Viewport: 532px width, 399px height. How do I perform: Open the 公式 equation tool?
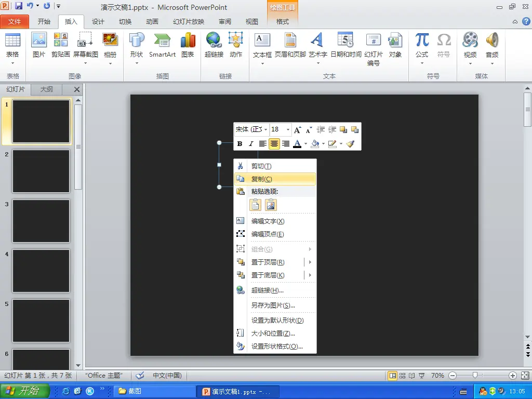point(422,41)
